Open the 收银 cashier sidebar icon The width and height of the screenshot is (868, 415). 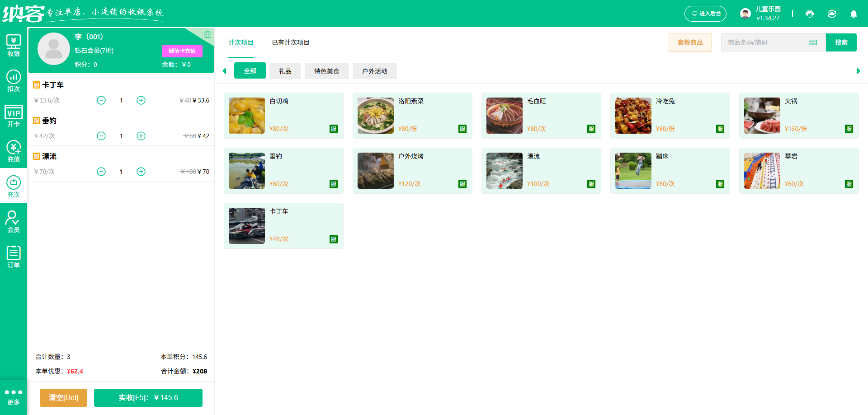point(14,46)
